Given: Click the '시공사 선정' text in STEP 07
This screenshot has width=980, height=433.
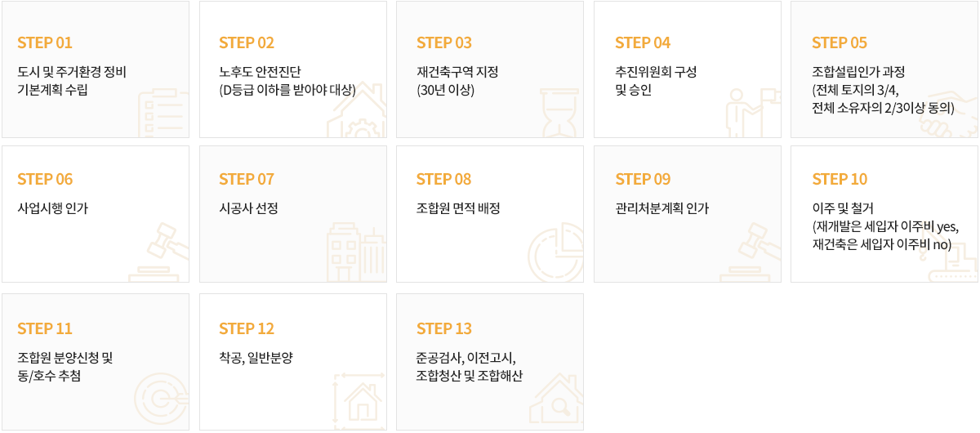Looking at the screenshot, I should pos(249,208).
